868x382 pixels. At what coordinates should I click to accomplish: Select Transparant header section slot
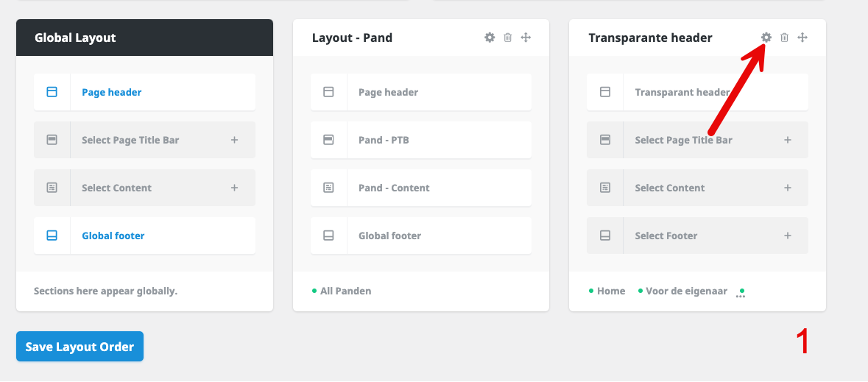point(697,92)
